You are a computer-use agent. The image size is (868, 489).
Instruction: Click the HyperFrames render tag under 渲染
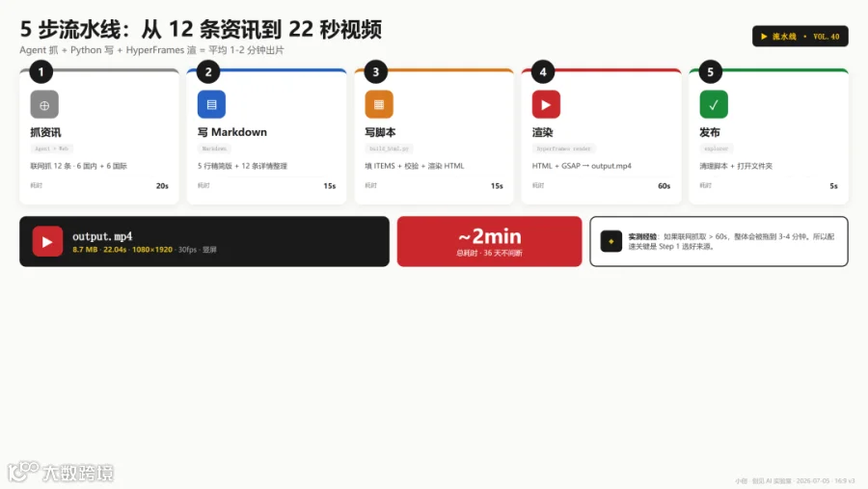[563, 149]
